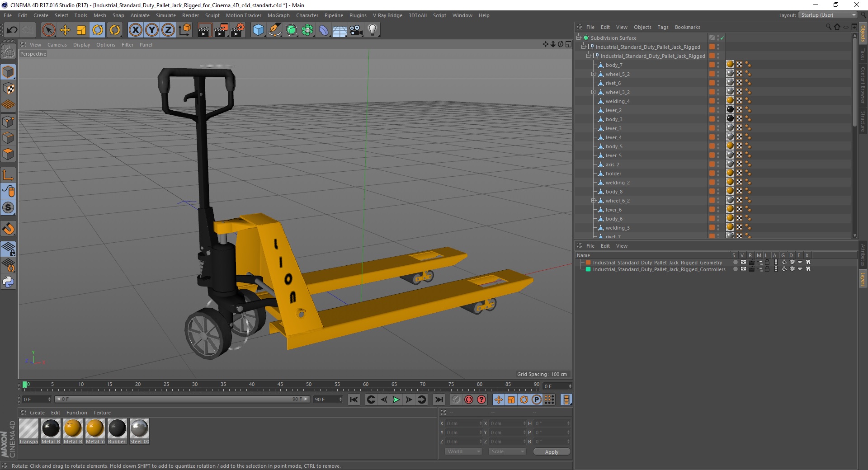Render the active view

[x=204, y=30]
